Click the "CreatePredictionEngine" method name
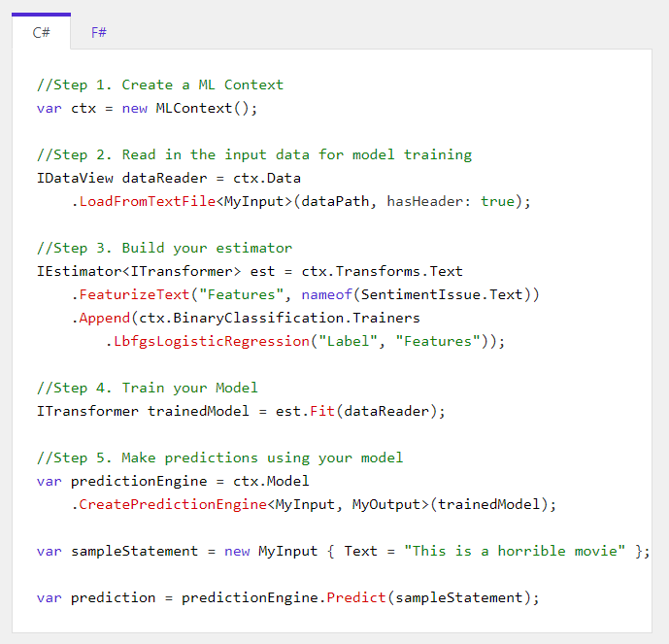 (x=173, y=504)
